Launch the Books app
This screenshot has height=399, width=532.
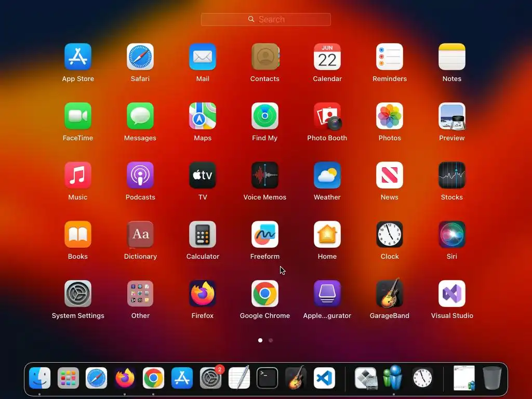tap(78, 234)
